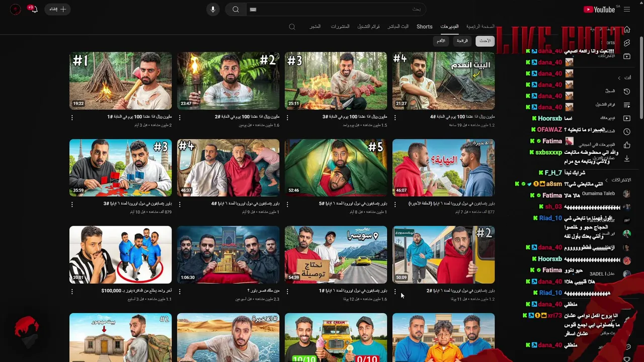Switch to the Shorts channel tab
Image resolution: width=644 pixels, height=362 pixels.
425,27
